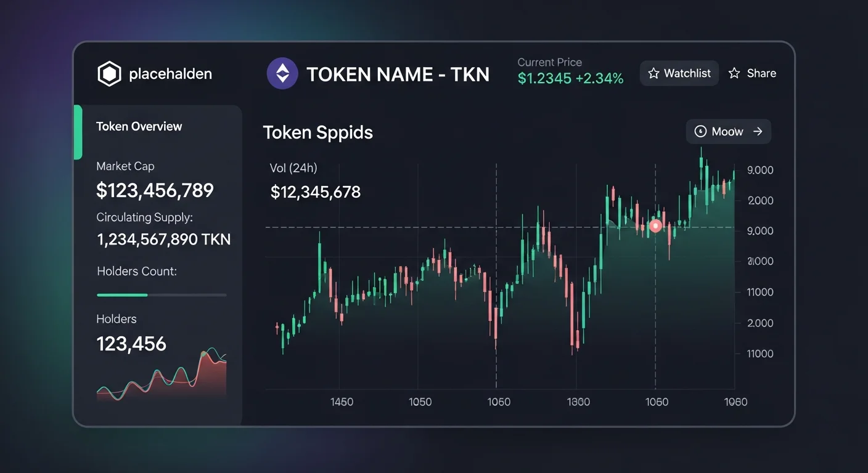Click the 1450 x-axis label
The image size is (868, 473).
point(342,402)
